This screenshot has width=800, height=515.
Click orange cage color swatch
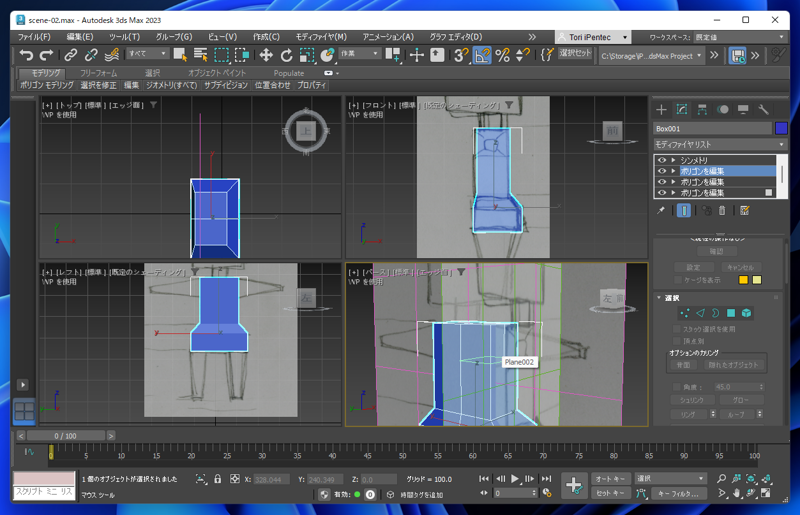click(743, 280)
